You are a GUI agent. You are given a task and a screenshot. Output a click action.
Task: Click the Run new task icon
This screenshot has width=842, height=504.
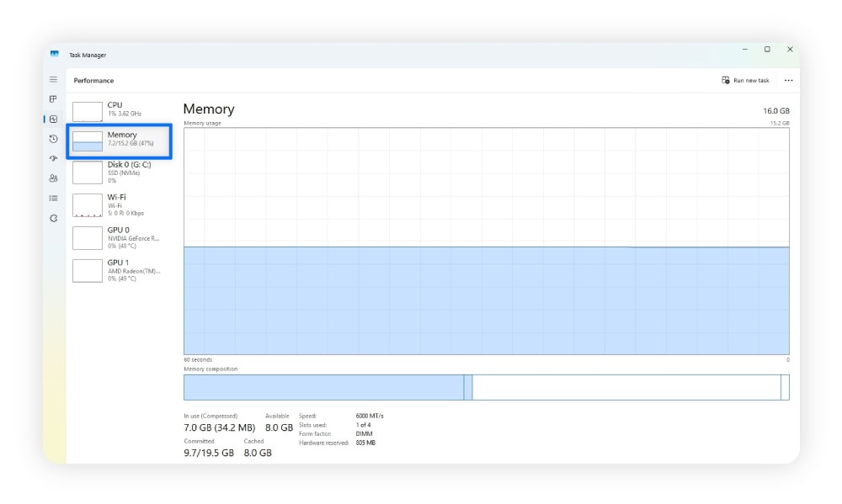click(x=725, y=79)
